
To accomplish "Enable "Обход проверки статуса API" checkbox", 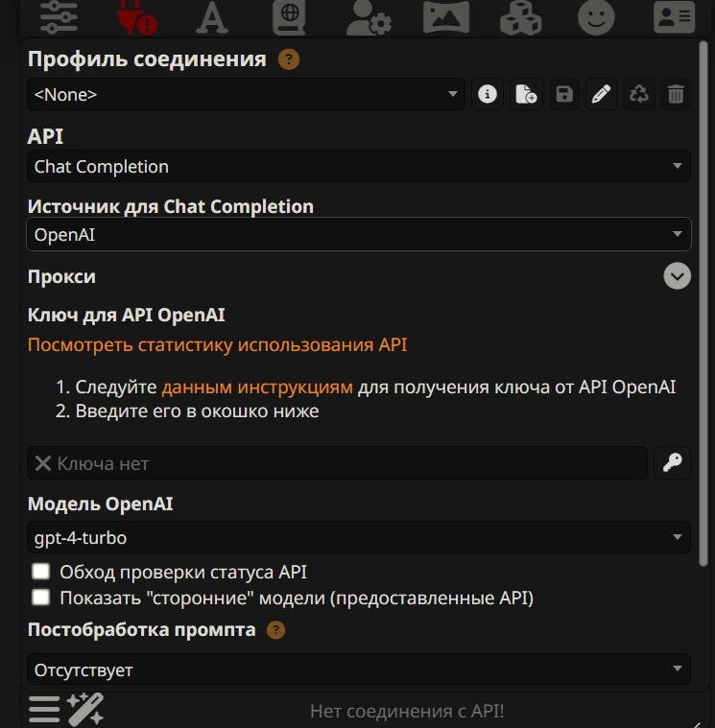I will (x=40, y=573).
